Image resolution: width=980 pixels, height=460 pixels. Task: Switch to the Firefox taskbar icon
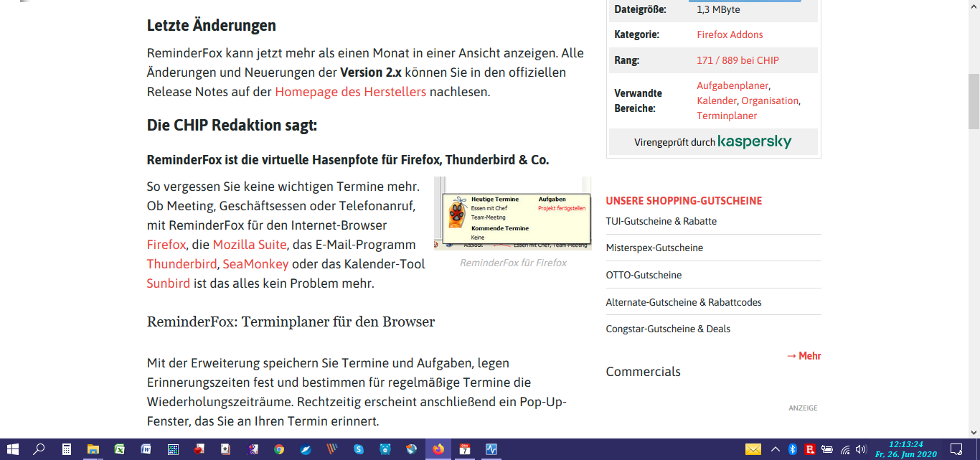[438, 449]
